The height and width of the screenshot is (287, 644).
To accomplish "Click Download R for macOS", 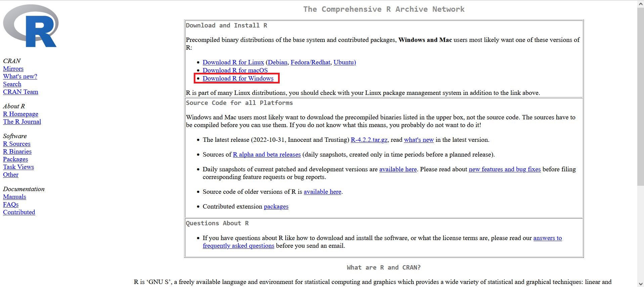I will coord(235,70).
